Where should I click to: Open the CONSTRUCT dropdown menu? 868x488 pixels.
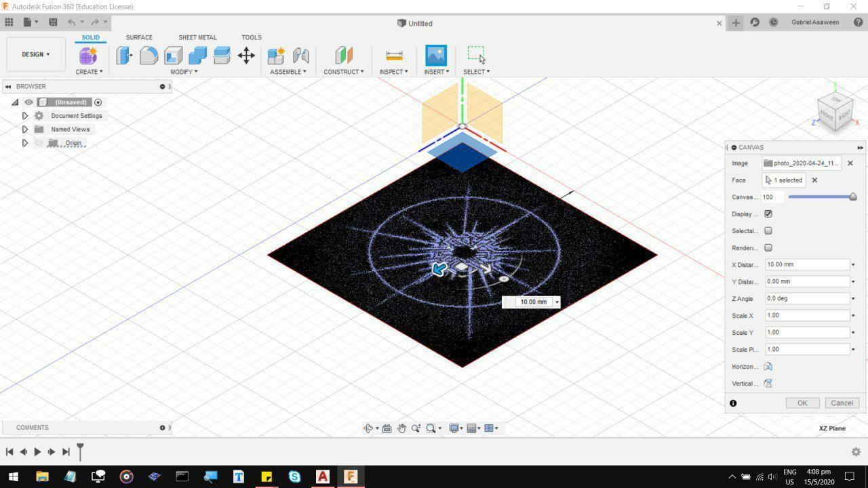point(344,72)
